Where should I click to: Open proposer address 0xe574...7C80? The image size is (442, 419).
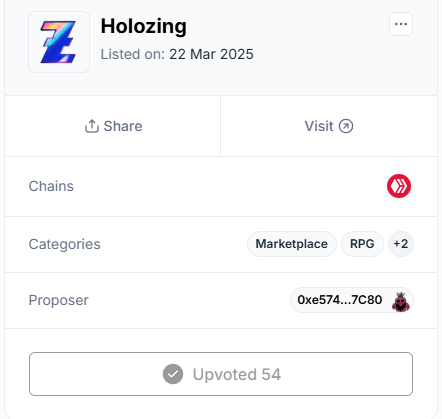(340, 300)
